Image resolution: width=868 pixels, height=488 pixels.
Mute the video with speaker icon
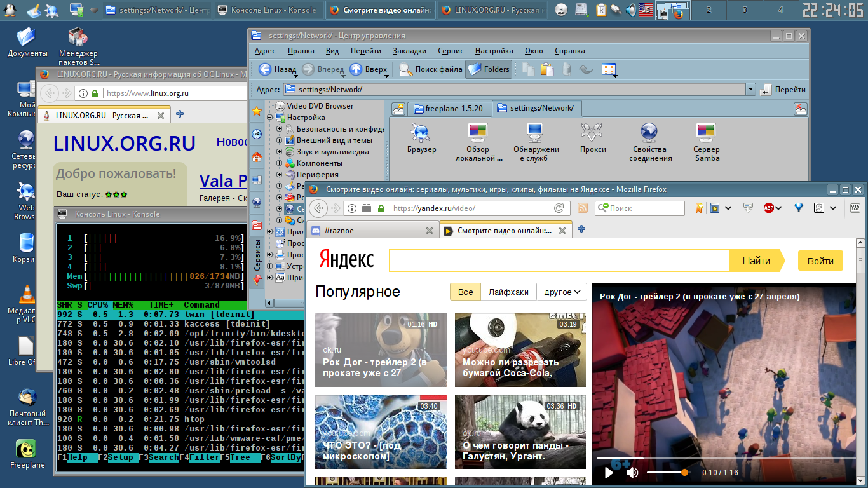632,472
